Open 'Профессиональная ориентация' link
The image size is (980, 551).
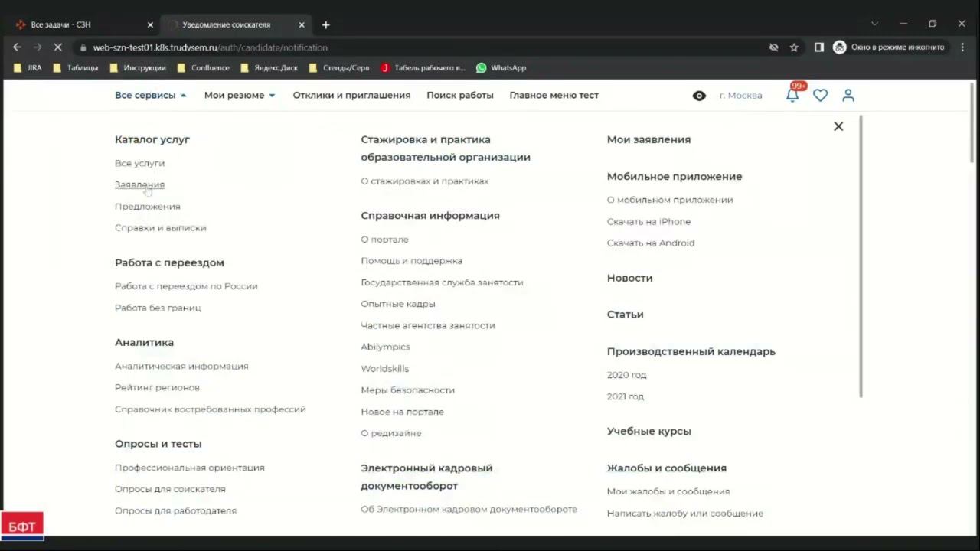tap(190, 467)
